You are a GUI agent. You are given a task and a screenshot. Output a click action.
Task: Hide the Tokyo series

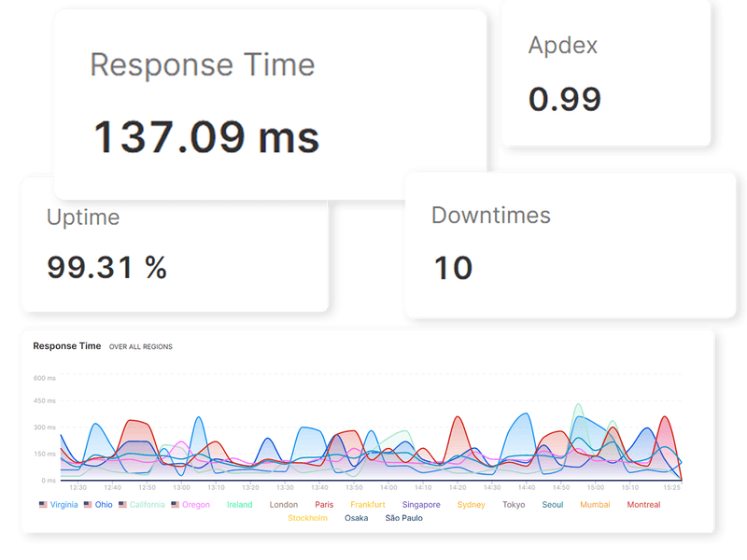514,505
